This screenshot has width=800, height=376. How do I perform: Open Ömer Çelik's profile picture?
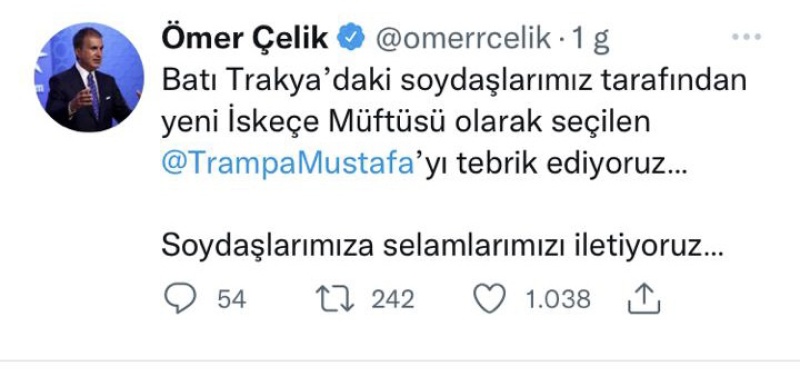coord(89,77)
